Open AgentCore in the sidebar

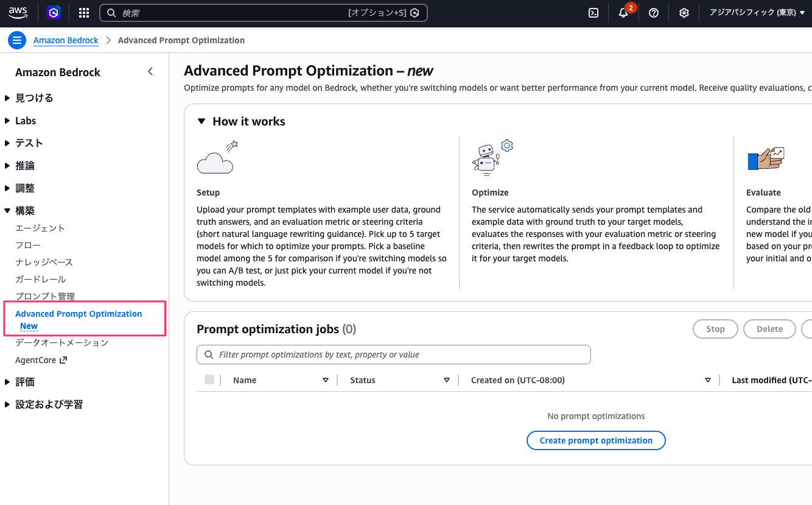(35, 360)
